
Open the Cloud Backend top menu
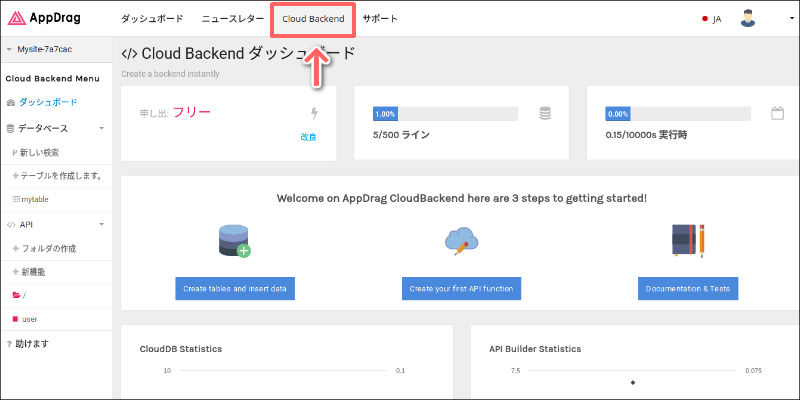tap(313, 19)
